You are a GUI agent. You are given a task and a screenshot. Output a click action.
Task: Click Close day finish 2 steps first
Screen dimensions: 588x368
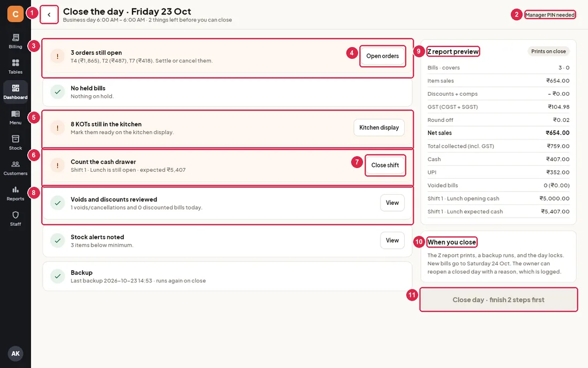498,300
